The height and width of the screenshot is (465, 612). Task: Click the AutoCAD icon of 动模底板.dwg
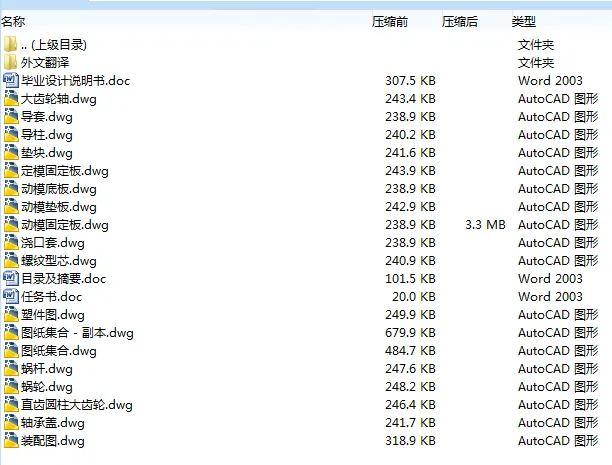click(x=11, y=188)
